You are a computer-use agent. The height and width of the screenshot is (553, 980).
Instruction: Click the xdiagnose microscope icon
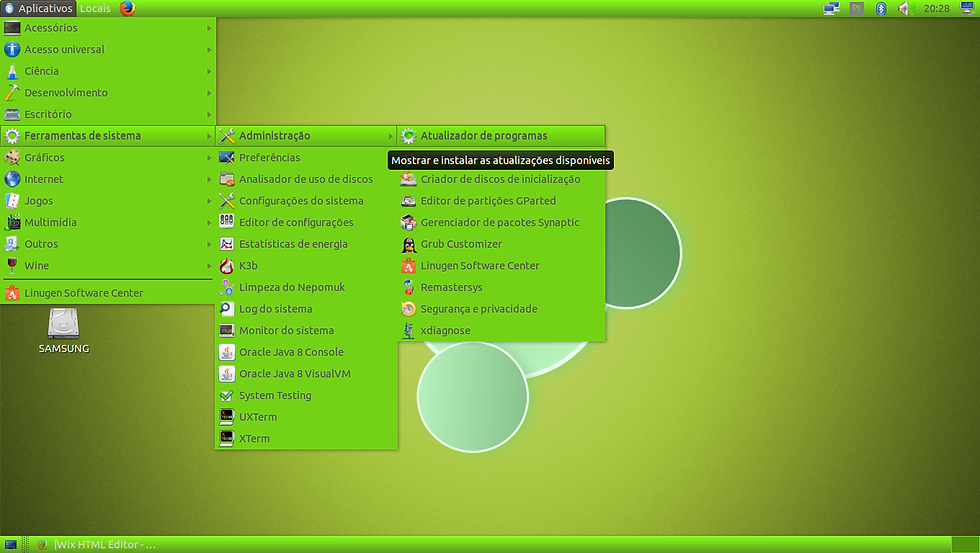click(409, 331)
